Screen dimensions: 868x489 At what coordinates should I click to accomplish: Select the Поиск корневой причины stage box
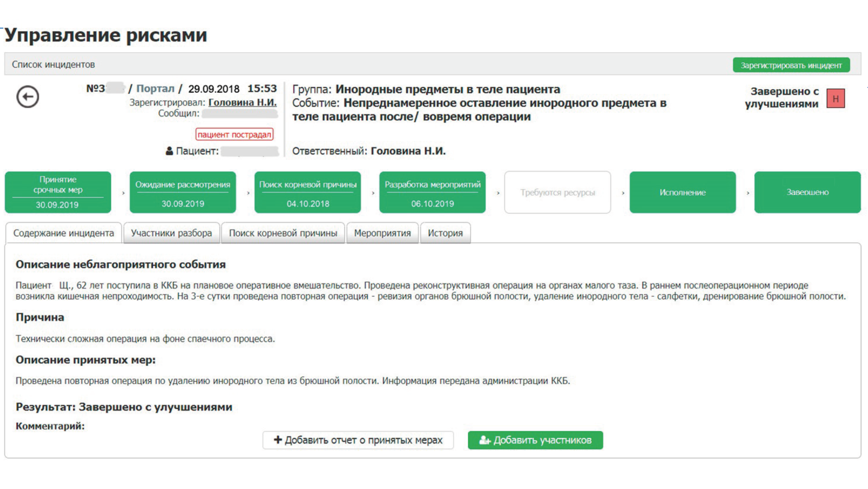tap(308, 192)
